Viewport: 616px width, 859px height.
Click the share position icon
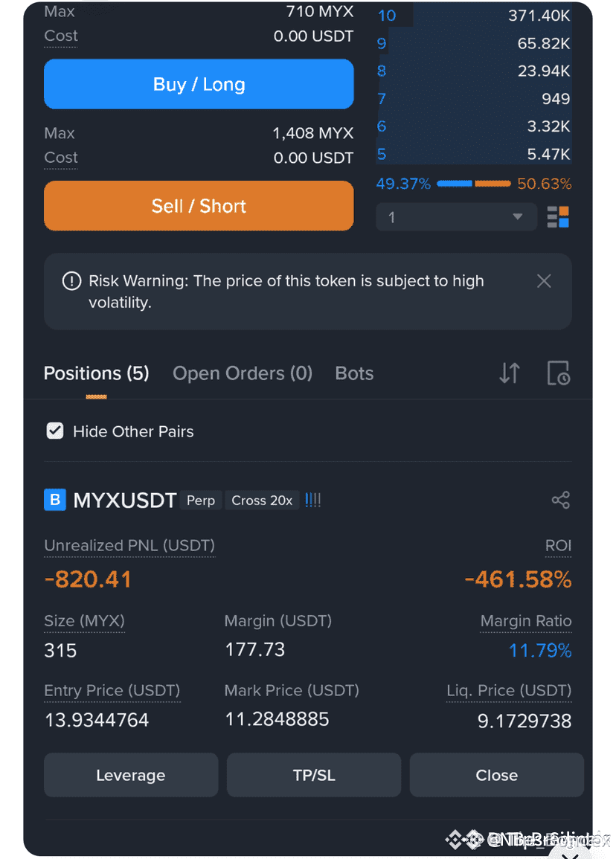click(561, 500)
